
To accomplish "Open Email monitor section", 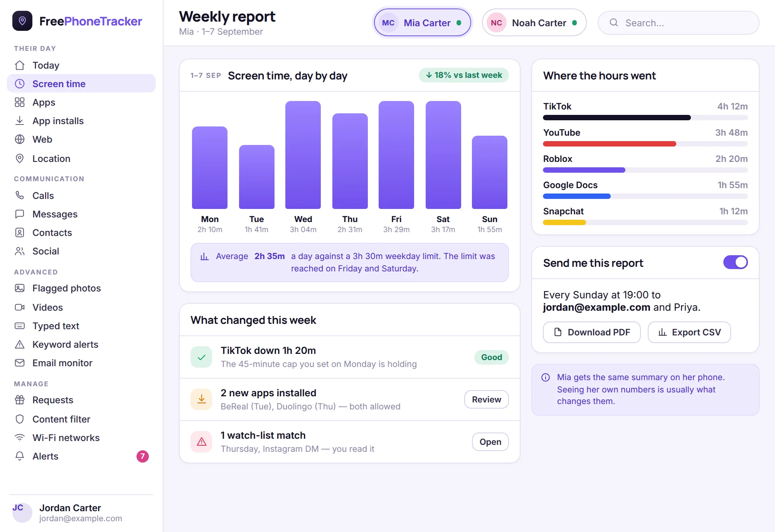I will 81,363.
